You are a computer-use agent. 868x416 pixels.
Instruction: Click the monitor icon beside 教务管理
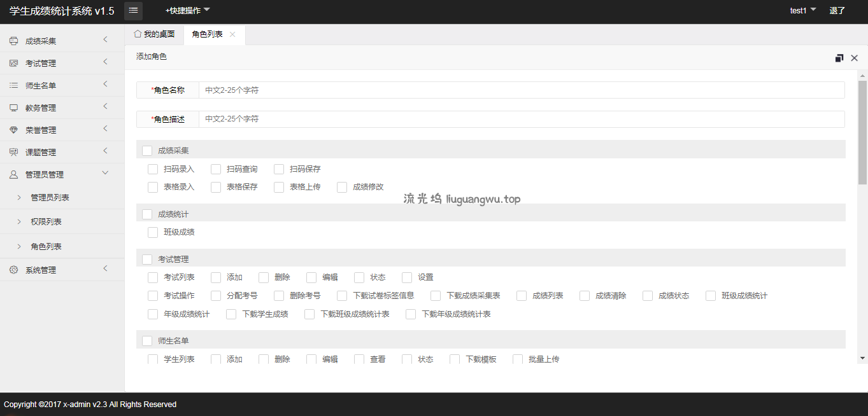click(13, 108)
